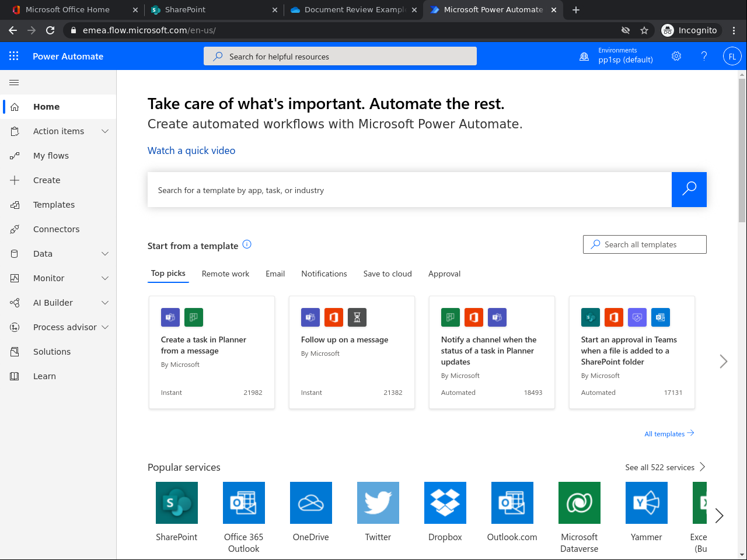Select the Approval template tab
This screenshot has width=747, height=560.
click(444, 274)
